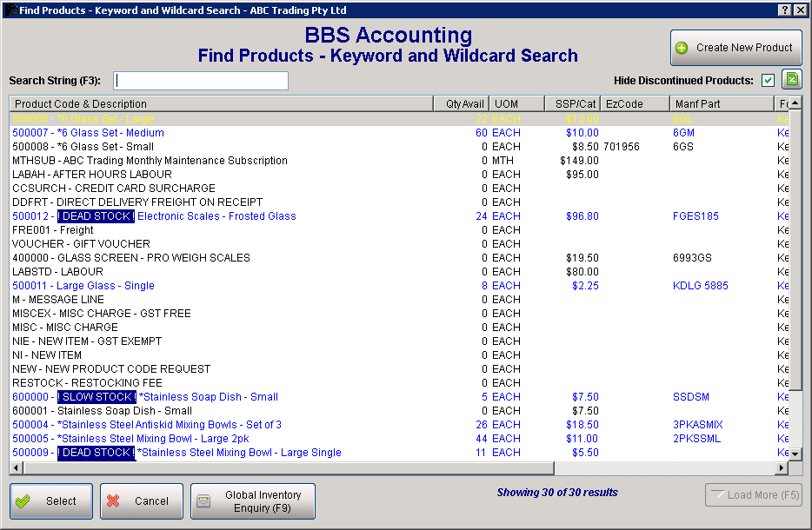
Task: Close the Find Products window
Action: coord(801,10)
